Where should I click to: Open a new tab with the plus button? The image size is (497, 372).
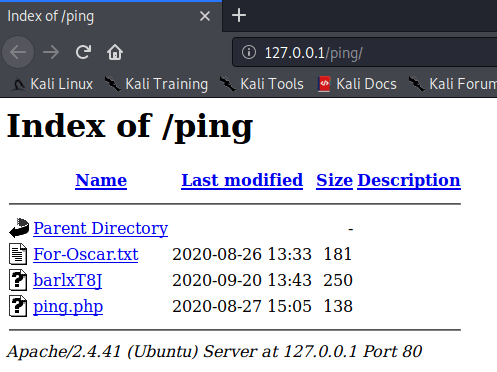[239, 15]
